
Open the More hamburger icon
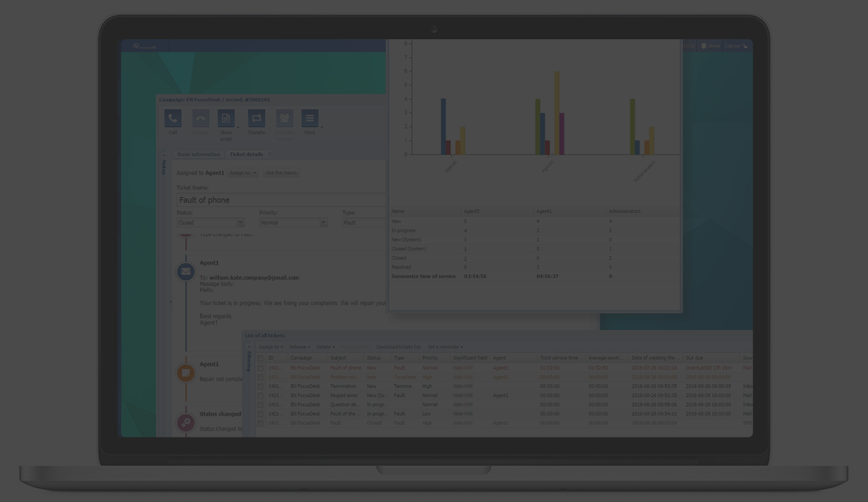pos(310,118)
